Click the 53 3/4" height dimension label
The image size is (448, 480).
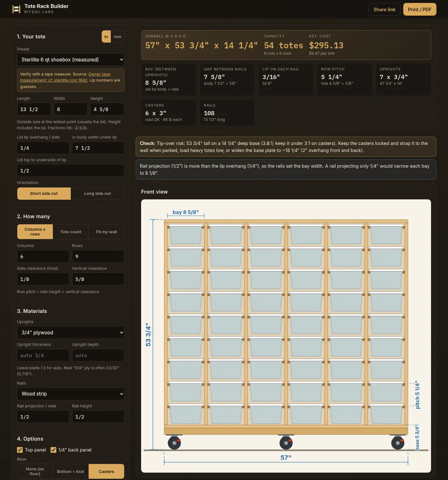click(x=148, y=335)
